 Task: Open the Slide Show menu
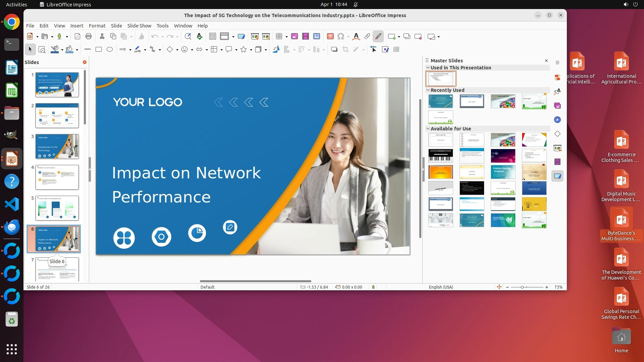(139, 26)
